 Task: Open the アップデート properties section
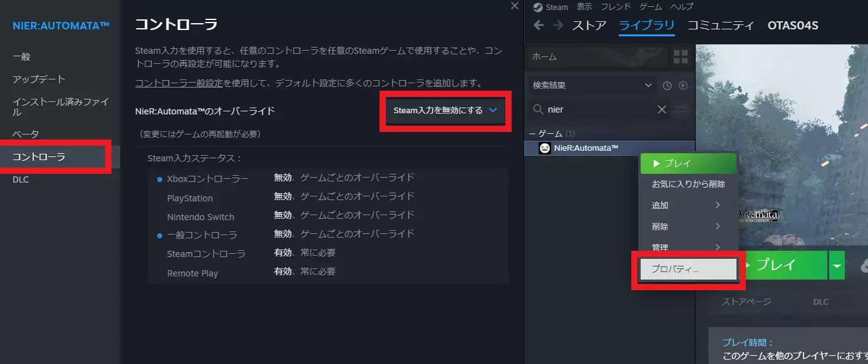click(39, 79)
